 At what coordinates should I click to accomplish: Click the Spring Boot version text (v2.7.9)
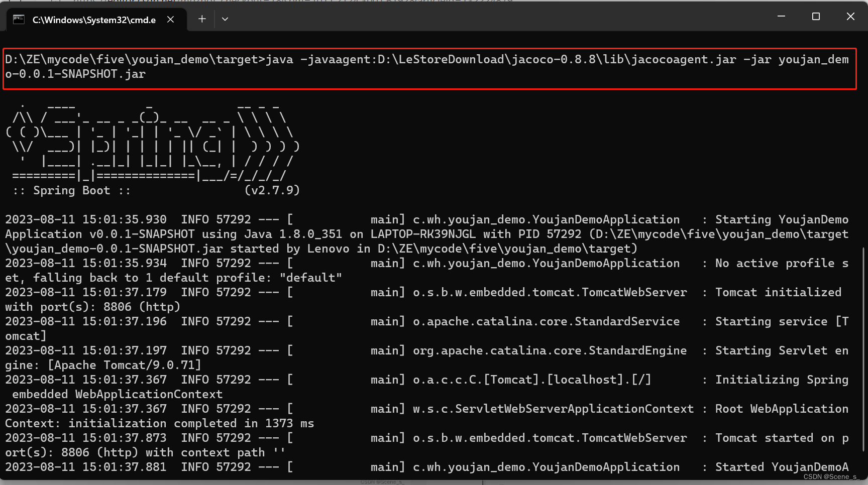point(272,190)
